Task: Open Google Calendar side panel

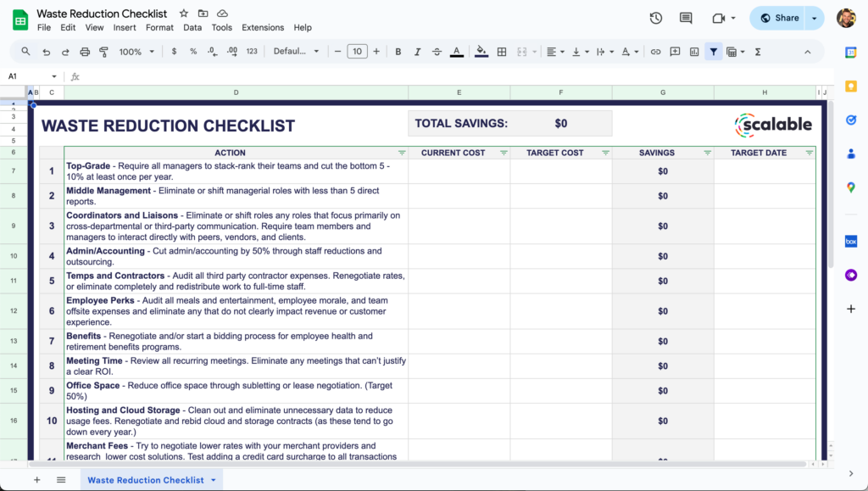Action: coord(851,53)
